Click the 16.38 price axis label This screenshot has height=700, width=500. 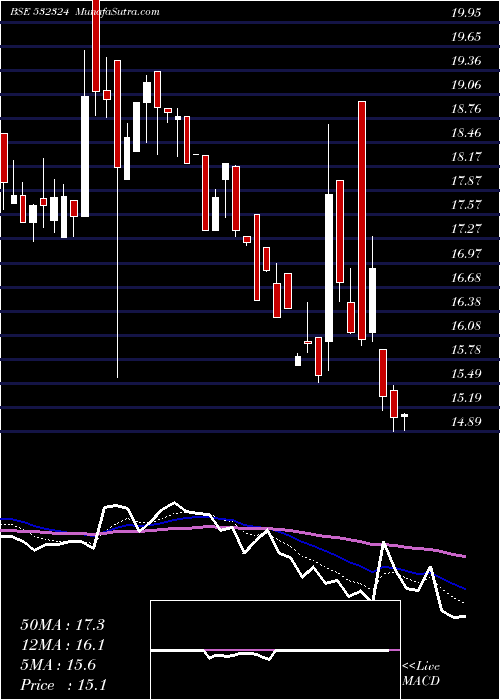pos(466,302)
